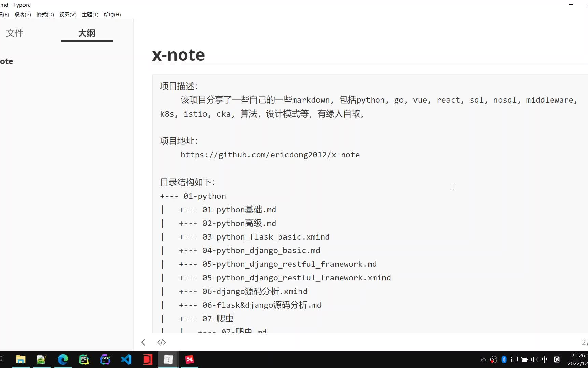The image size is (588, 368).
Task: Switch to Typora taskbar icon
Action: 168,359
